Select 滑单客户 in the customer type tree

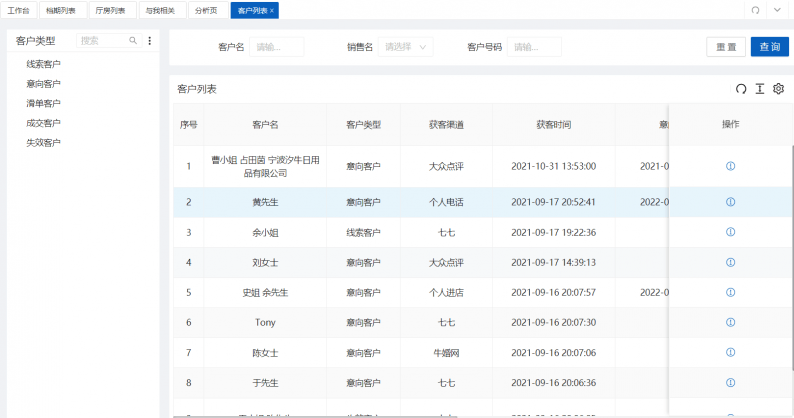tap(44, 103)
